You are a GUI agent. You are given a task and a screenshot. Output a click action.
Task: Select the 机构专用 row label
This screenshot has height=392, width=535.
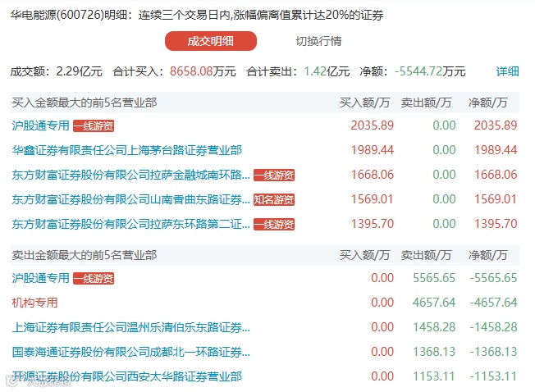point(34,303)
